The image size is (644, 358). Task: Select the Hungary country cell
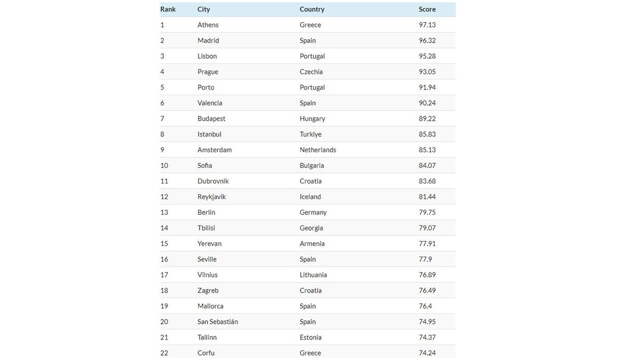[313, 118]
